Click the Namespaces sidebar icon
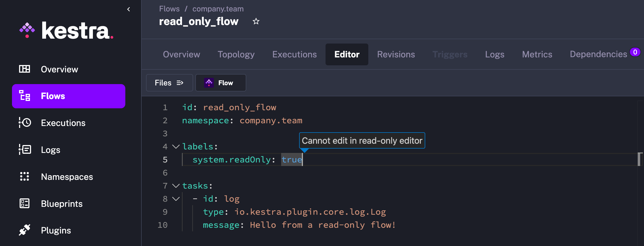 coord(25,176)
